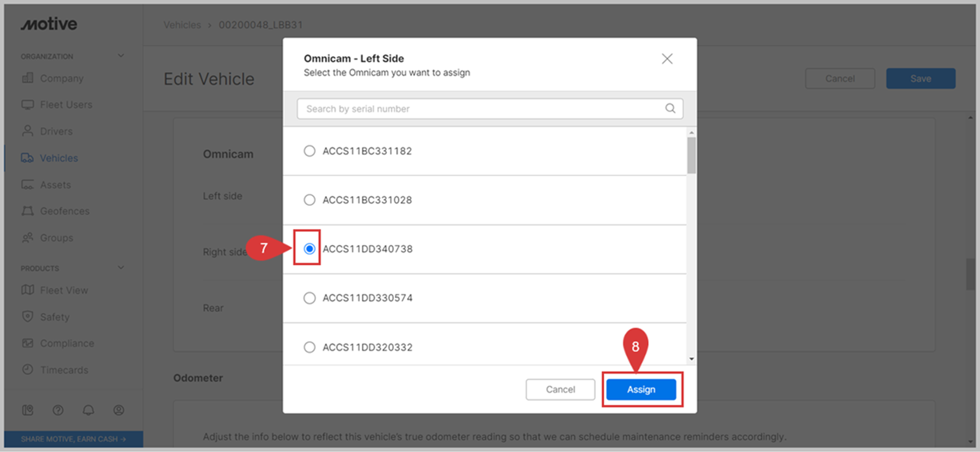Image resolution: width=980 pixels, height=452 pixels.
Task: Click the dialog list scroll down arrow
Action: (691, 358)
